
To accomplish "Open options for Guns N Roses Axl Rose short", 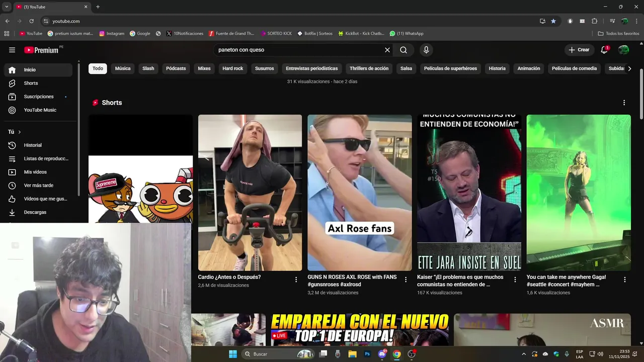I will [x=406, y=280].
